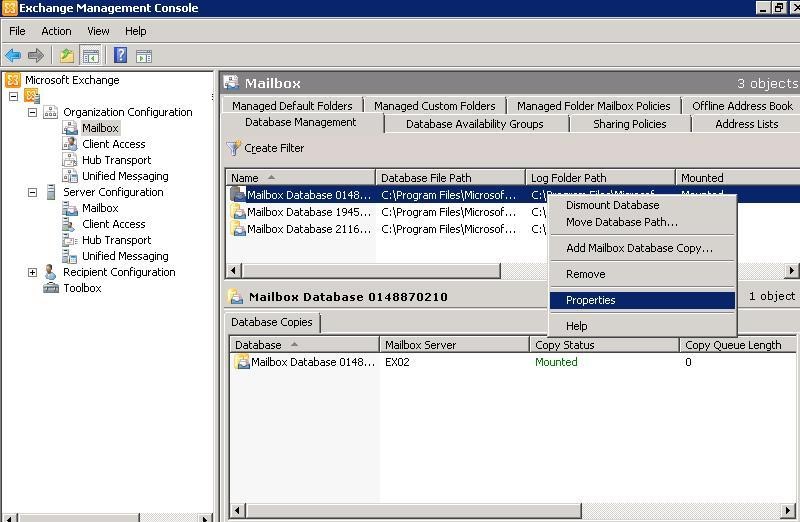The image size is (800, 522).
Task: Switch to Managed Custom Folders tab
Action: [435, 106]
